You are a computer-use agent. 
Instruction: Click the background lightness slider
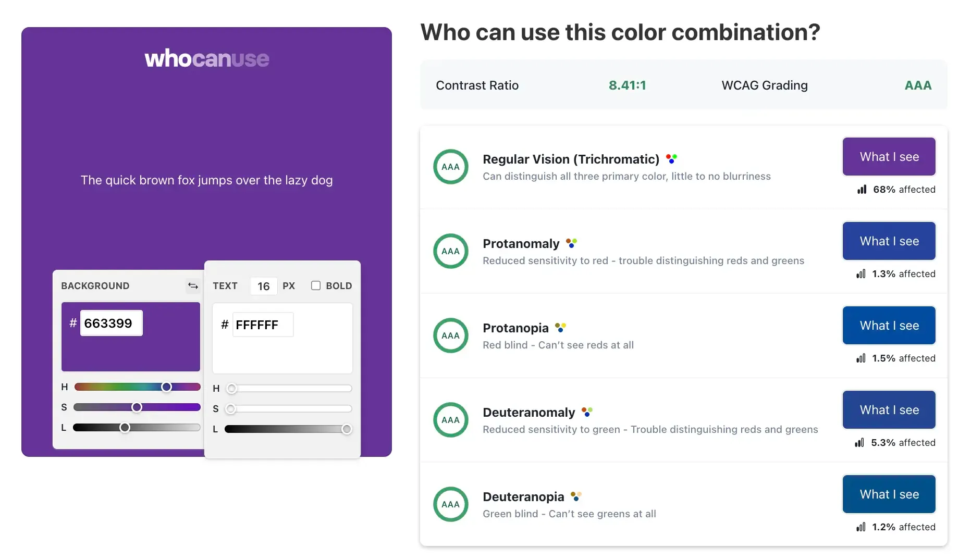137,428
